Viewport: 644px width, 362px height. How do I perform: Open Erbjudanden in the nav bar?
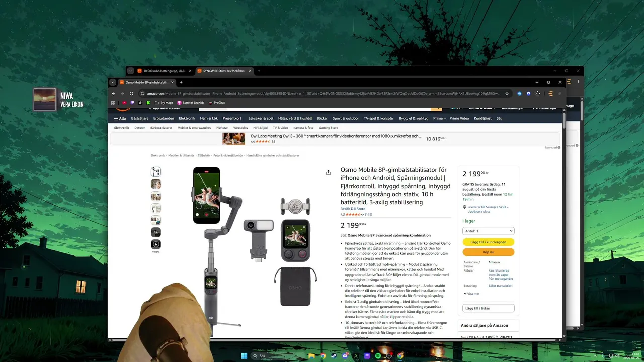pyautogui.click(x=164, y=118)
